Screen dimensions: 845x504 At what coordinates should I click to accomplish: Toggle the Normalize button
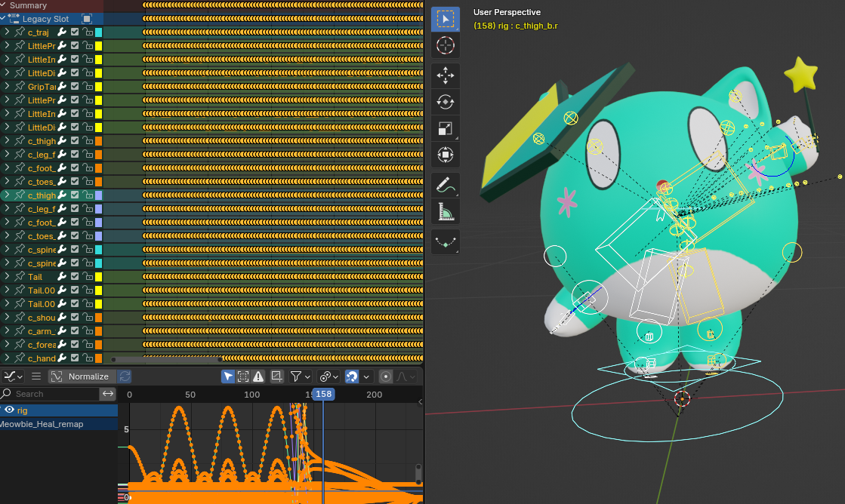tap(82, 376)
